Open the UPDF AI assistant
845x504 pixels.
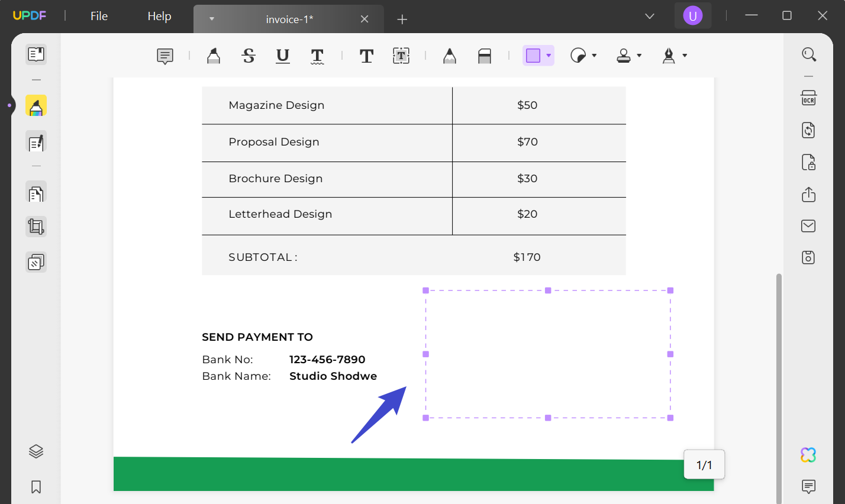808,453
